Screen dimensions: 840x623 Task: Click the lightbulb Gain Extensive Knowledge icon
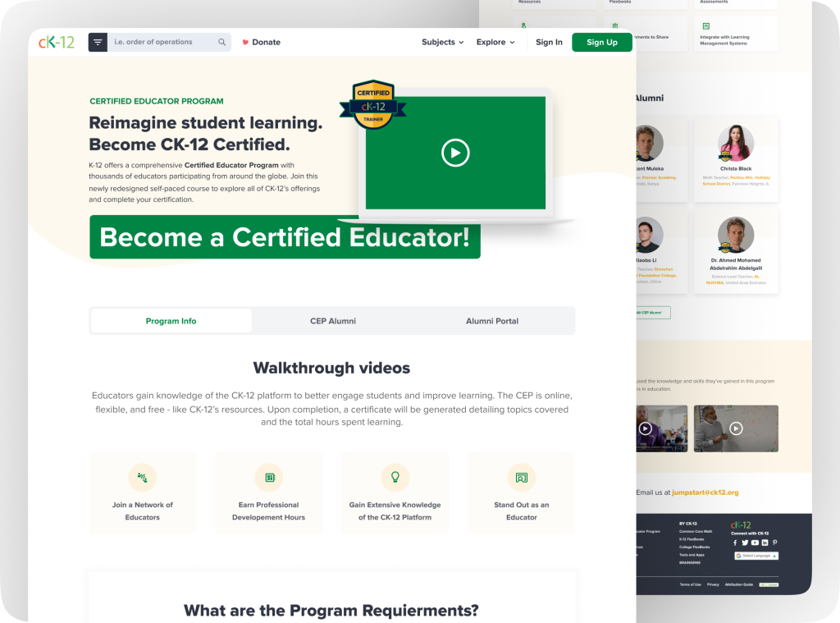395,477
